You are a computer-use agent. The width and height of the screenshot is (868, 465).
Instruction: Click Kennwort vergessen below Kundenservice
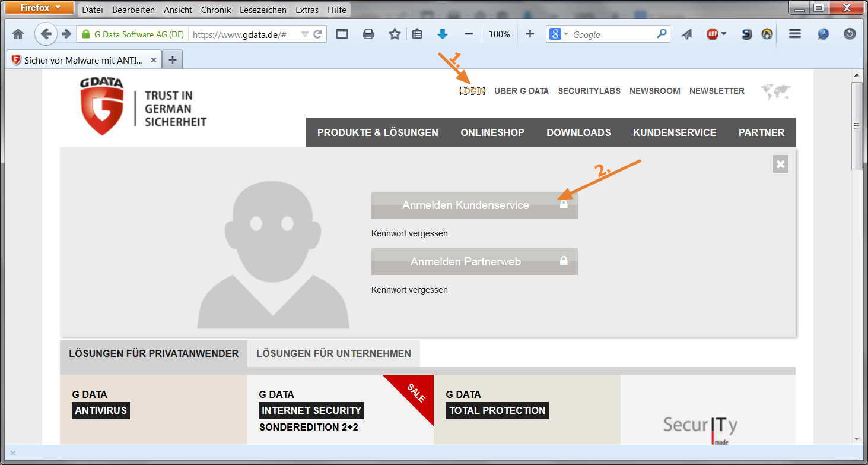click(x=409, y=233)
